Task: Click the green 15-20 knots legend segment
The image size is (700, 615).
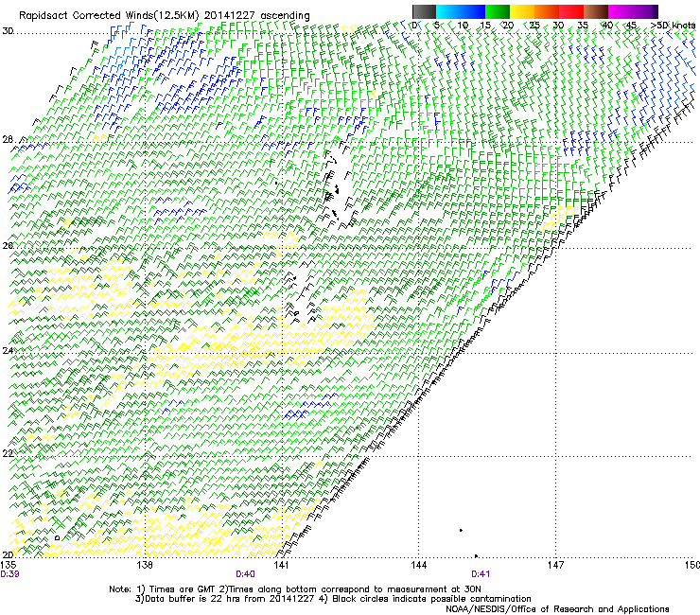Action: point(498,11)
